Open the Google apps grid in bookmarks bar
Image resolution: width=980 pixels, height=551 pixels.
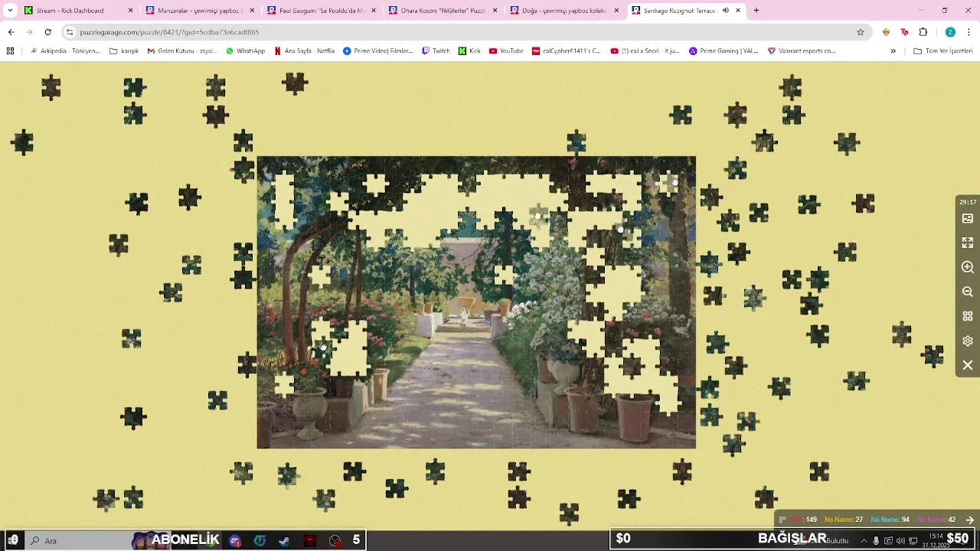(x=10, y=51)
